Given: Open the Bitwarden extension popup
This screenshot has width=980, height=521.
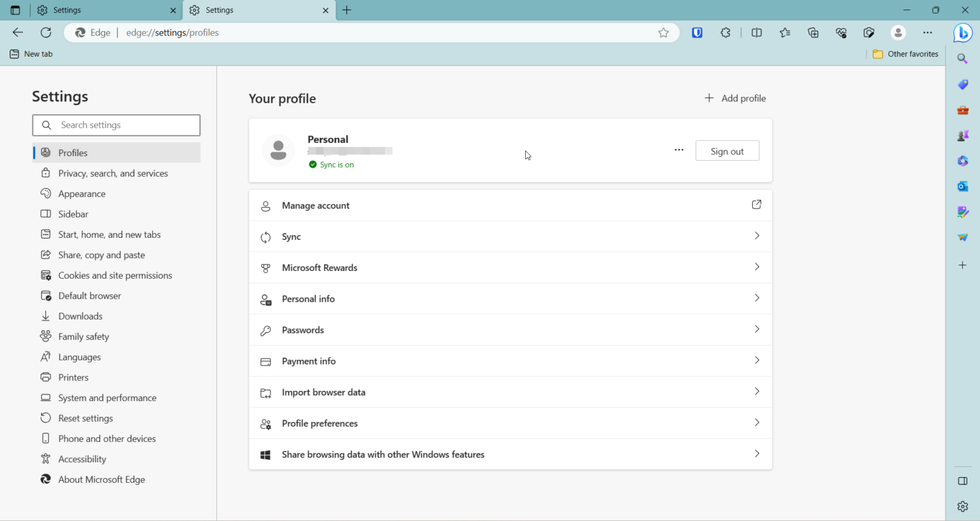Looking at the screenshot, I should point(697,33).
